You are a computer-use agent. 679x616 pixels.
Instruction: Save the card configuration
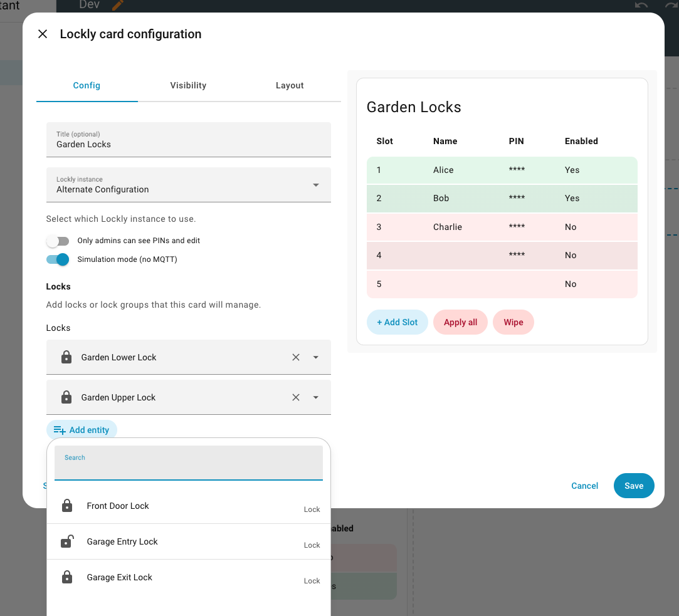click(x=633, y=486)
